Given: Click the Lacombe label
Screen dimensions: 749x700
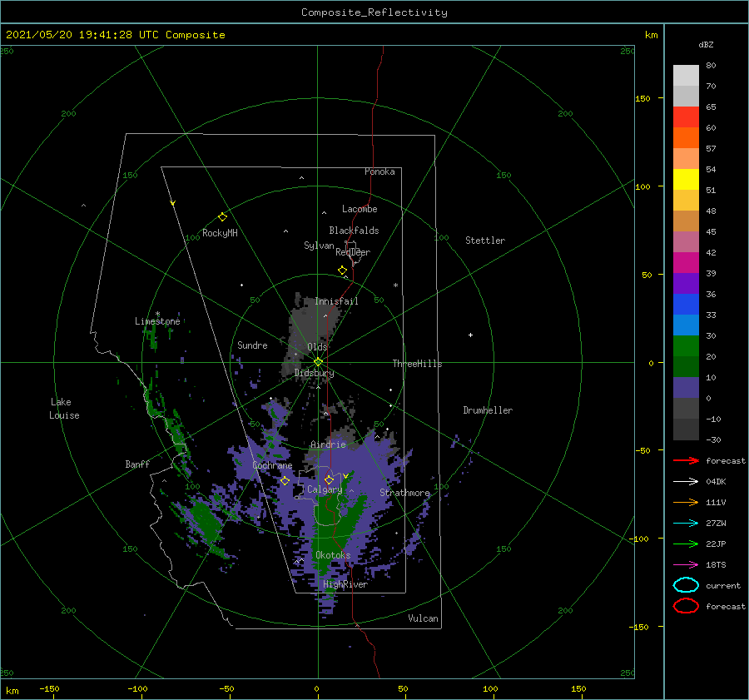Looking at the screenshot, I should pyautogui.click(x=360, y=209).
